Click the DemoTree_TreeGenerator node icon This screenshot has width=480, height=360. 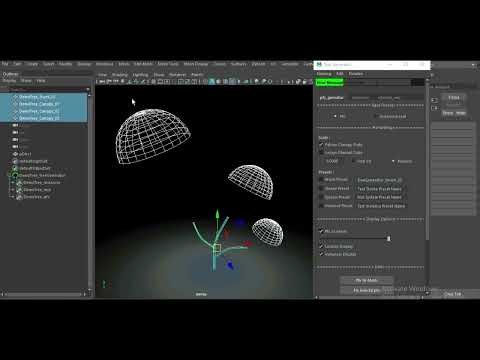pos(15,175)
